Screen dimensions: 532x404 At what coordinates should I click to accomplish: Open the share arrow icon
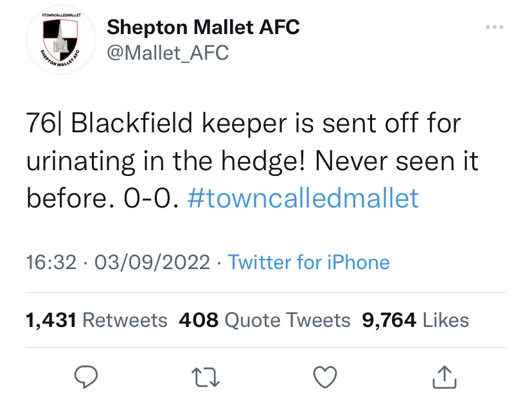(x=445, y=378)
